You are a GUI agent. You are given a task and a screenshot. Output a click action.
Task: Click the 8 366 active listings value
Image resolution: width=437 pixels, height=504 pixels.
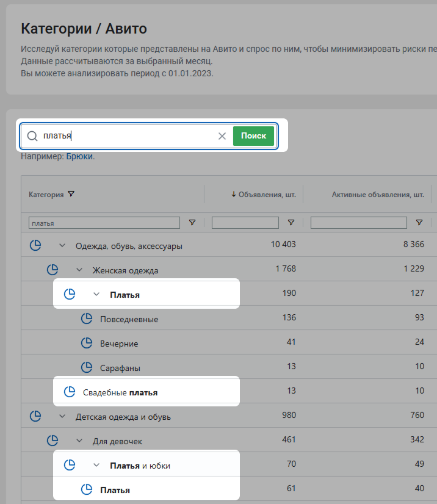(x=414, y=244)
